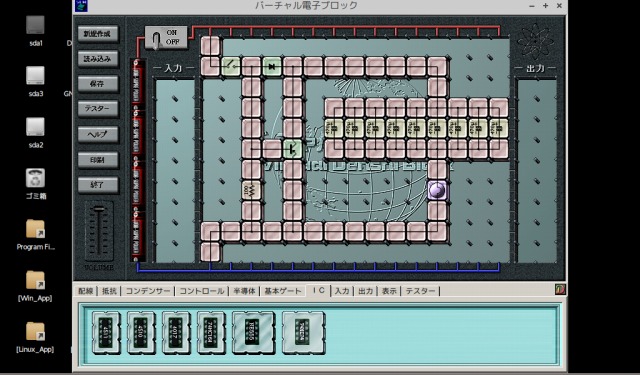The height and width of the screenshot is (375, 640).
Task: Click the diode block on the board
Action: [x=272, y=67]
